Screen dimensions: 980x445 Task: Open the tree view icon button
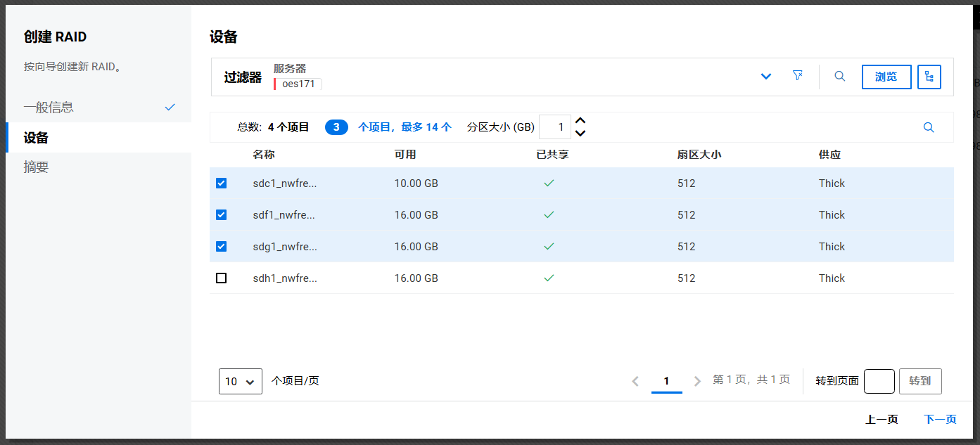pos(929,77)
